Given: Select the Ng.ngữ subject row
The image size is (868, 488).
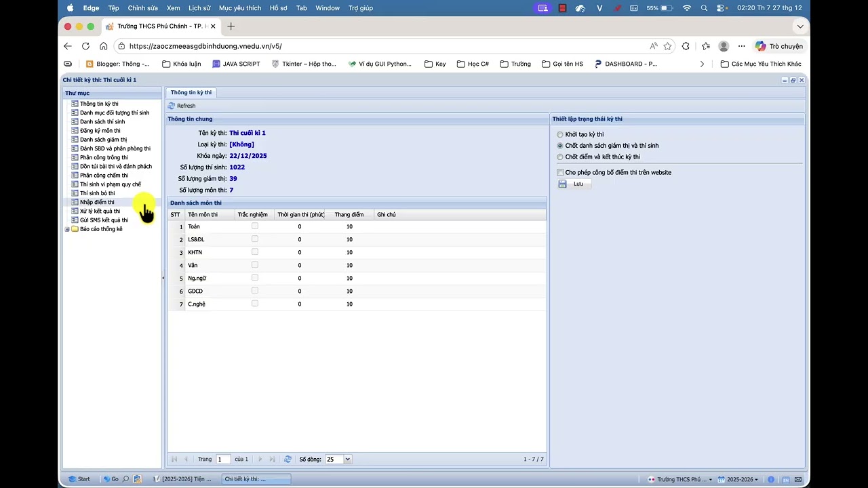Looking at the screenshot, I should click(357, 278).
